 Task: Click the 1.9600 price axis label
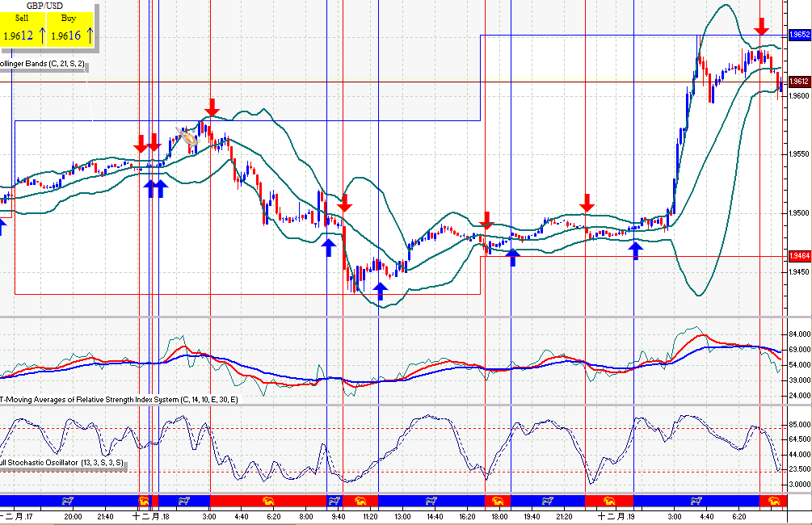[799, 96]
